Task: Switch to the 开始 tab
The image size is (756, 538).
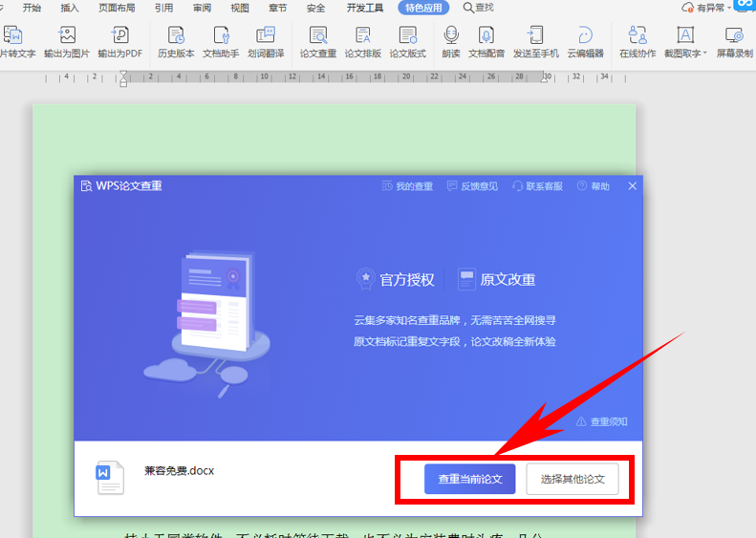Action: pos(32,8)
